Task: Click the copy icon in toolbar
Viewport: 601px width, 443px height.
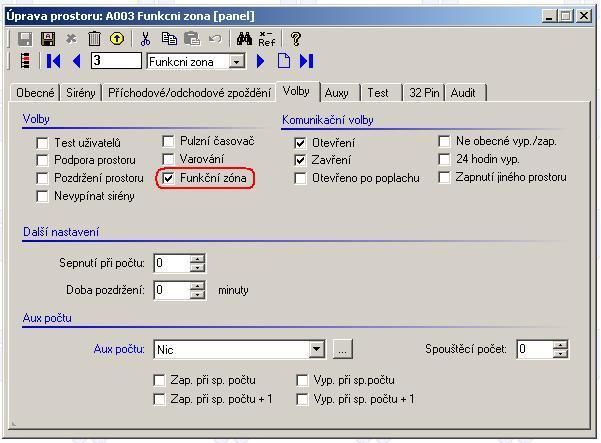Action: point(170,39)
